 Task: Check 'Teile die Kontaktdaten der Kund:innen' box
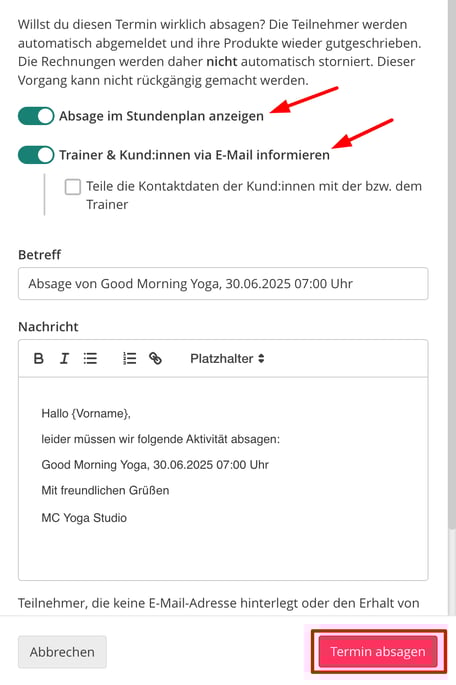coord(73,187)
